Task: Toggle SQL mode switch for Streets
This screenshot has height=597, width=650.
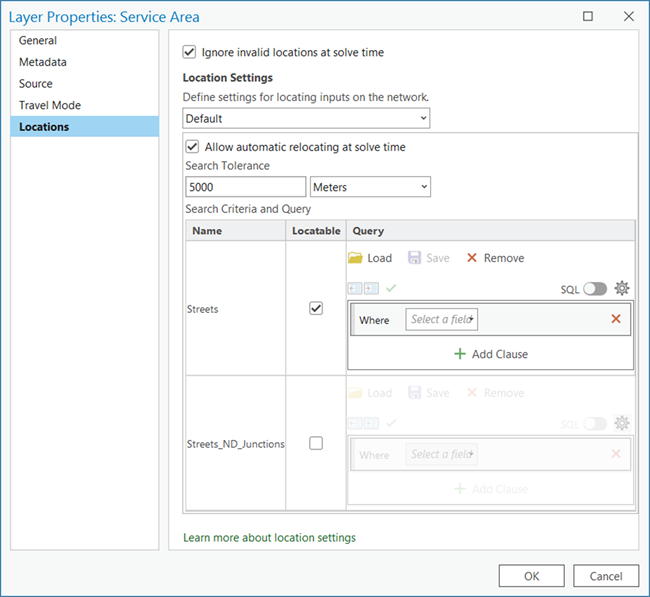Action: [595, 289]
